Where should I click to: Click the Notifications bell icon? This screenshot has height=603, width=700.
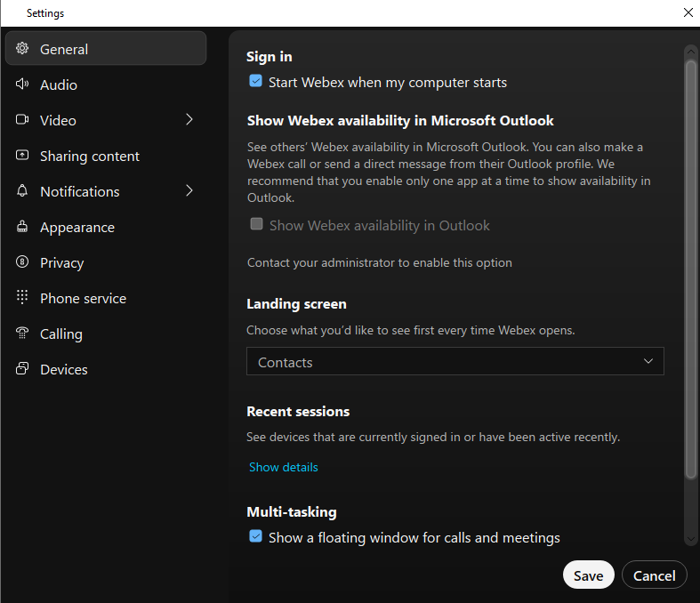coord(22,191)
